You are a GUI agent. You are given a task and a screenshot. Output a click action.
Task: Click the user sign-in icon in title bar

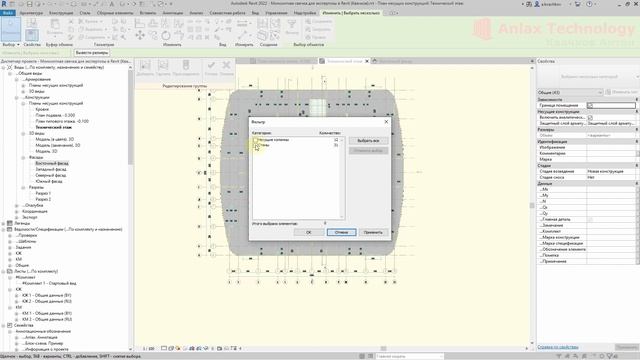click(x=537, y=4)
